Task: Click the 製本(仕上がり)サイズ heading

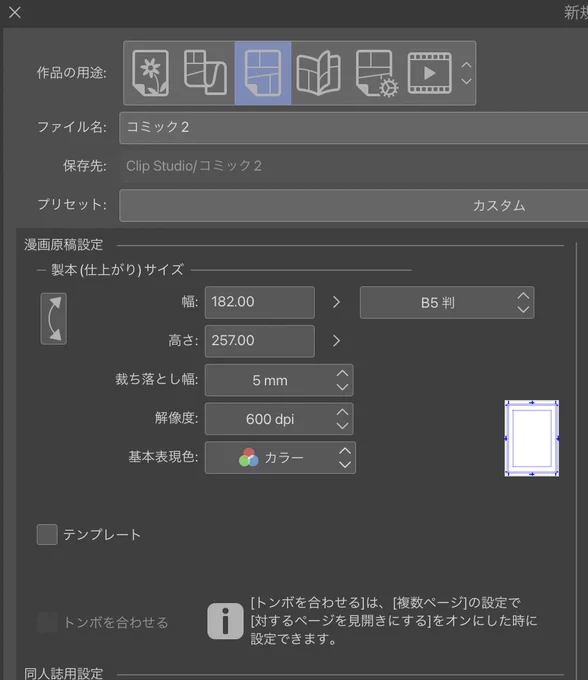Action: pyautogui.click(x=118, y=270)
